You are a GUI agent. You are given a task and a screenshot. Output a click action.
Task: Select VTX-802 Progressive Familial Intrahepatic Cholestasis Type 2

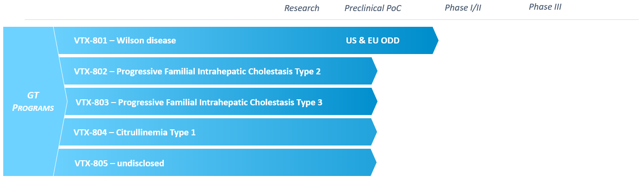[218, 71]
